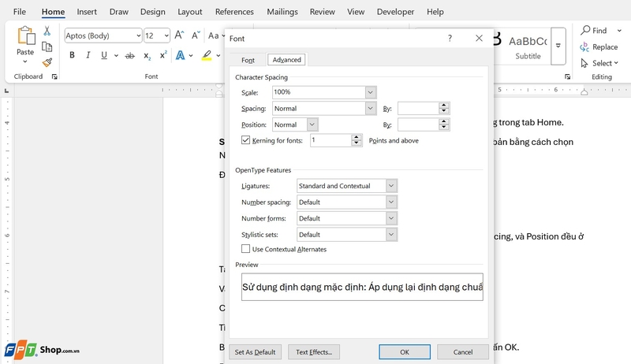Increase font size with grow icon

[179, 35]
